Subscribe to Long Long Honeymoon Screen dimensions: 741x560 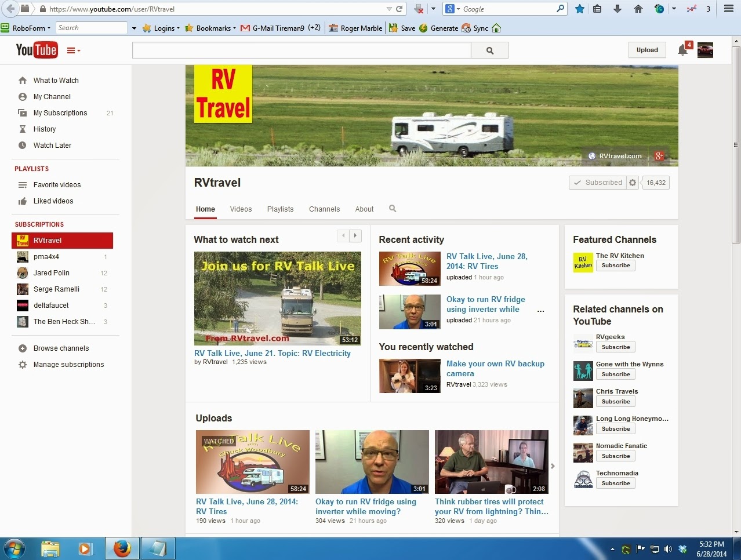click(x=616, y=429)
